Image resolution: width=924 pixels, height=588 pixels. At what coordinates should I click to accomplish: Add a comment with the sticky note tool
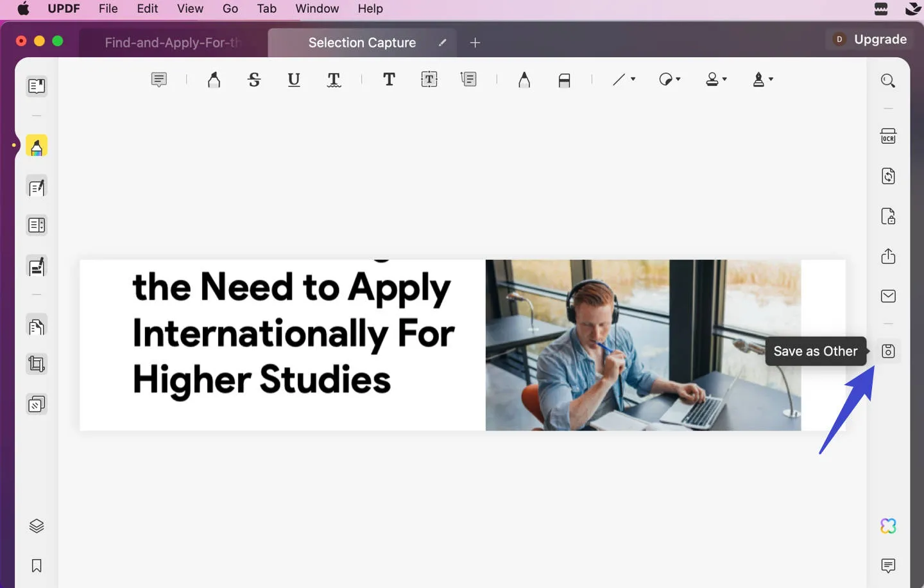[158, 79]
